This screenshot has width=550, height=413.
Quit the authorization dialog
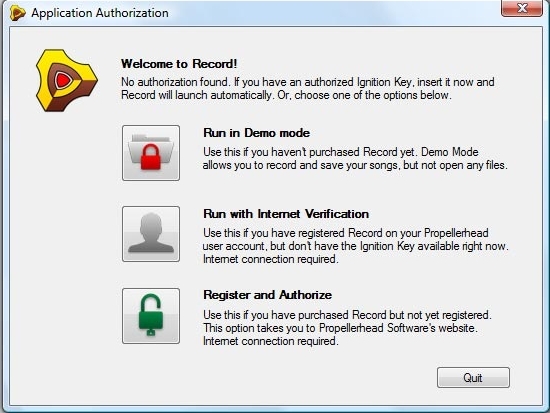coord(473,378)
